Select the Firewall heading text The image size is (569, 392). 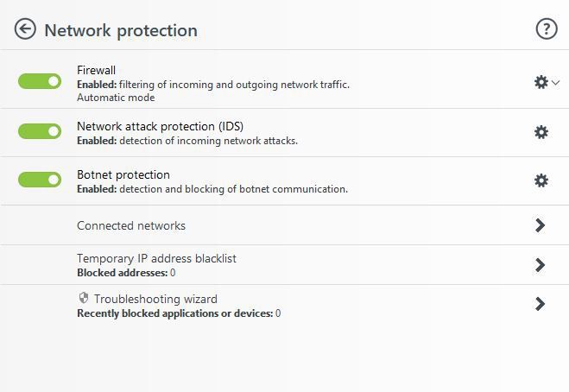[96, 70]
